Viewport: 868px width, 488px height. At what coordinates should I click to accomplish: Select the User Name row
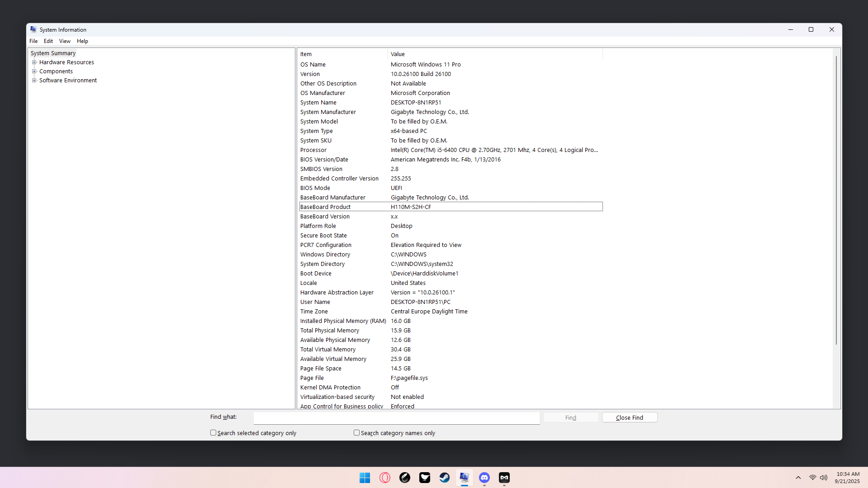[451, 302]
